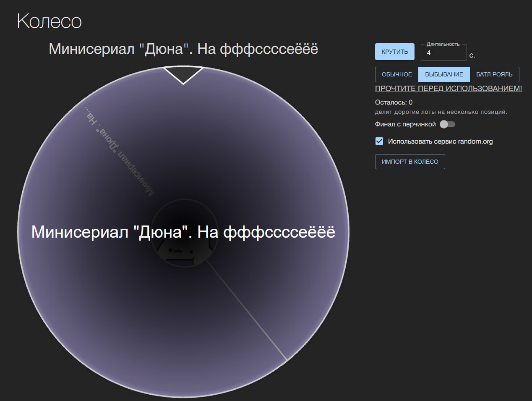The image size is (532, 401).
Task: Click the Осталось: 0 counter text
Action: tap(394, 102)
